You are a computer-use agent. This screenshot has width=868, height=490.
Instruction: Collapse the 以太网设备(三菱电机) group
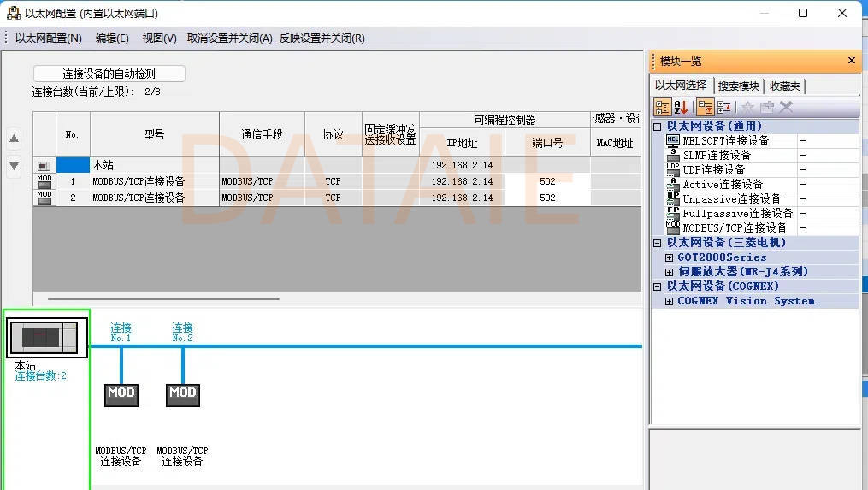[657, 243]
